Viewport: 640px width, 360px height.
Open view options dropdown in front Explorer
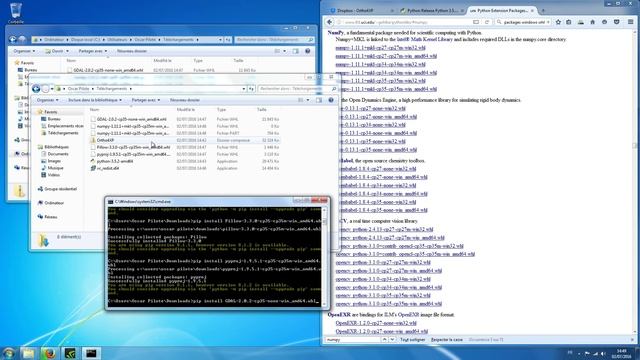pos(307,100)
